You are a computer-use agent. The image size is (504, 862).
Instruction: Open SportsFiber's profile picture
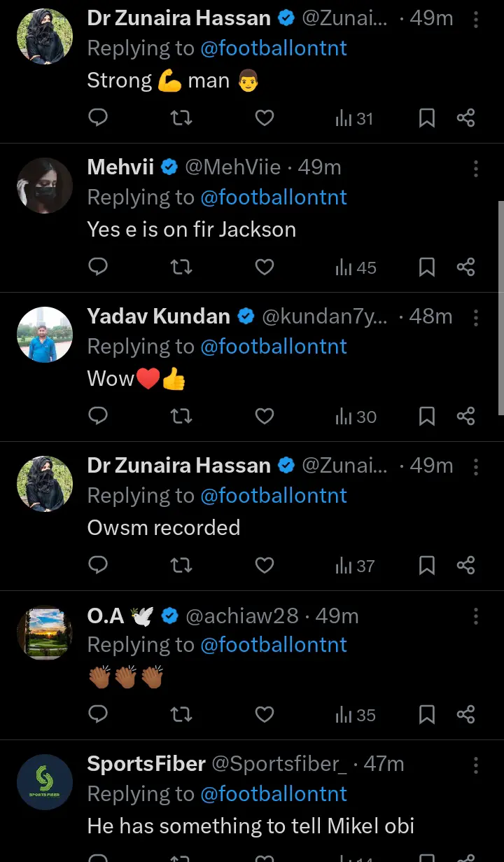[45, 782]
